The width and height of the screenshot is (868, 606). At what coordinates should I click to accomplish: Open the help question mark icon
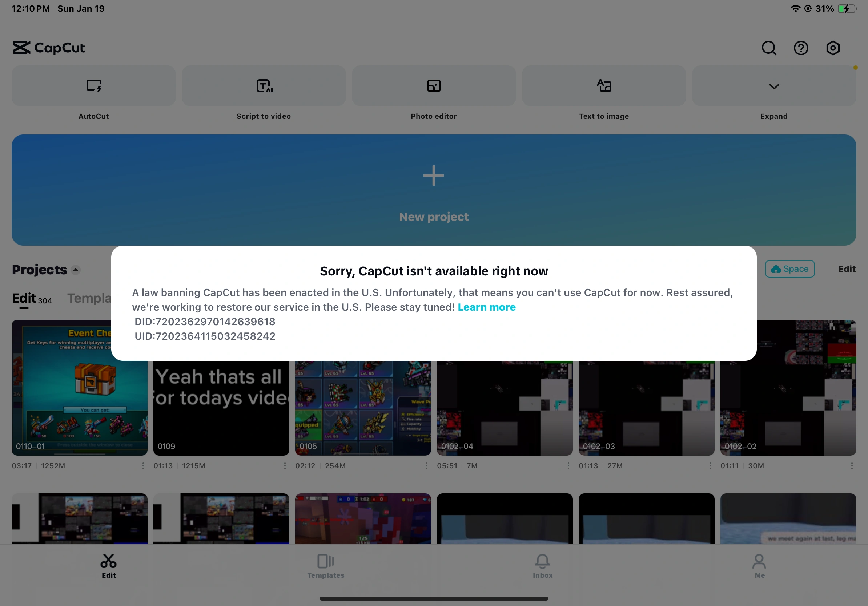tap(801, 48)
